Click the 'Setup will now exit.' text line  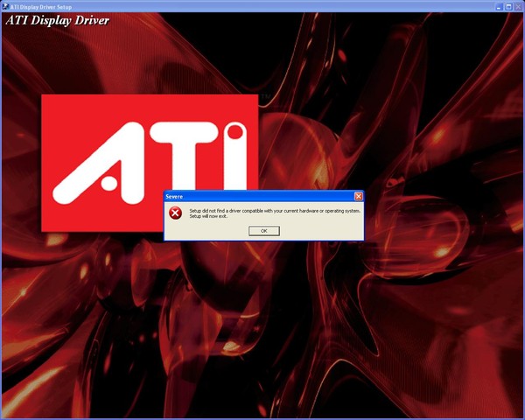point(208,216)
